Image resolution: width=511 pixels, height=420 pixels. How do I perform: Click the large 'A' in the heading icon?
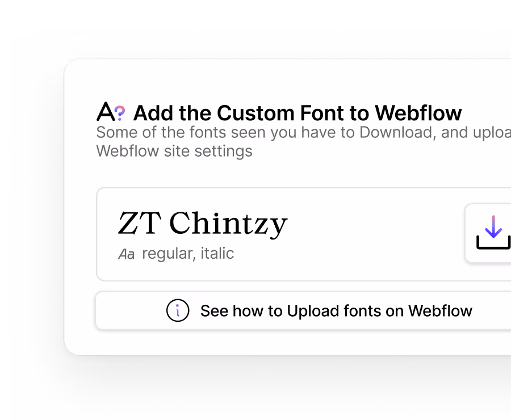106,111
